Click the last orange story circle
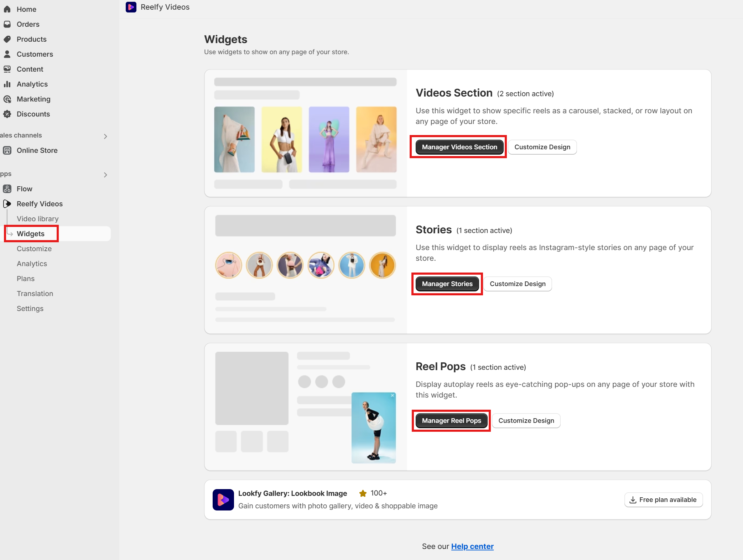The width and height of the screenshot is (743, 560). click(x=383, y=265)
